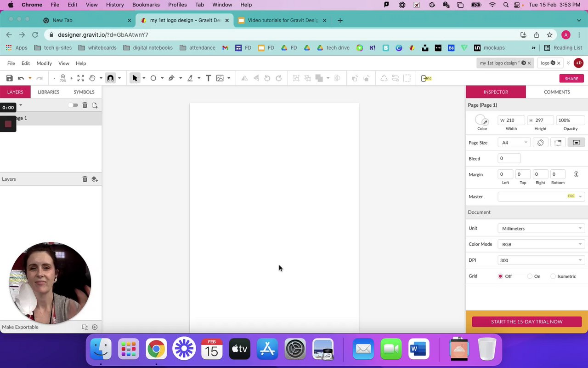Select the Text tool
Image resolution: width=588 pixels, height=368 pixels.
click(208, 78)
